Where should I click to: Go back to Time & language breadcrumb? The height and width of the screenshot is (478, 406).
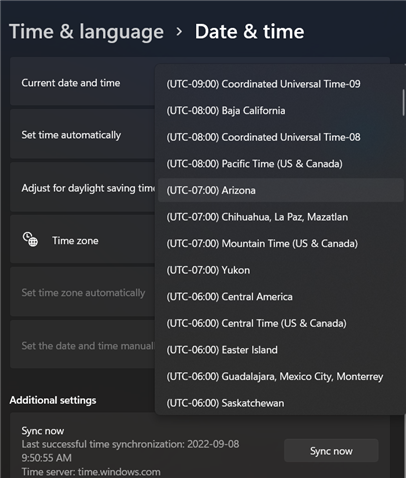point(86,32)
